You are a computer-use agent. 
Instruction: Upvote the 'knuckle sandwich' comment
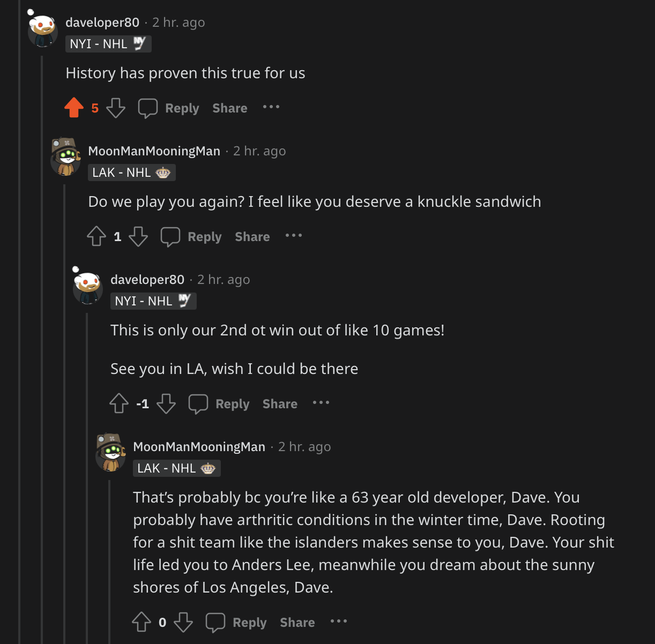click(x=96, y=236)
